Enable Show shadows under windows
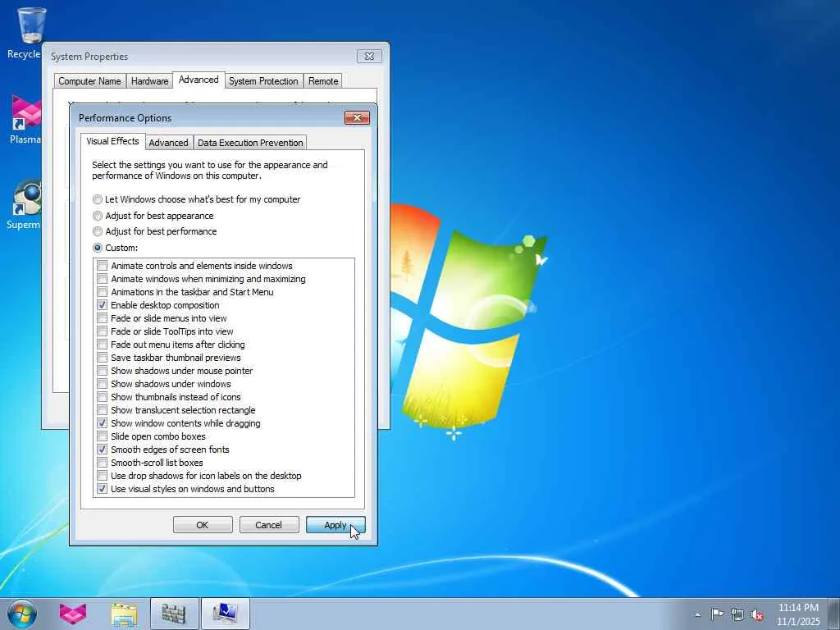The height and width of the screenshot is (630, 840). coord(103,384)
